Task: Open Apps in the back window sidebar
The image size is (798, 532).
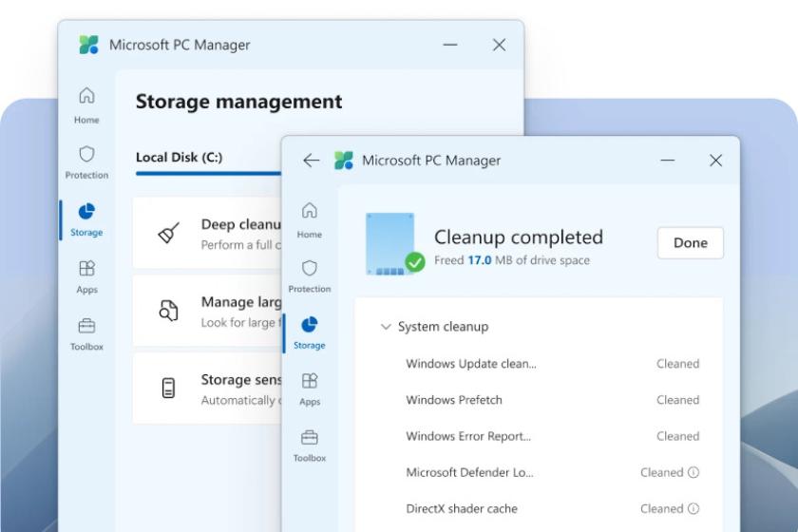Action: coord(86,277)
